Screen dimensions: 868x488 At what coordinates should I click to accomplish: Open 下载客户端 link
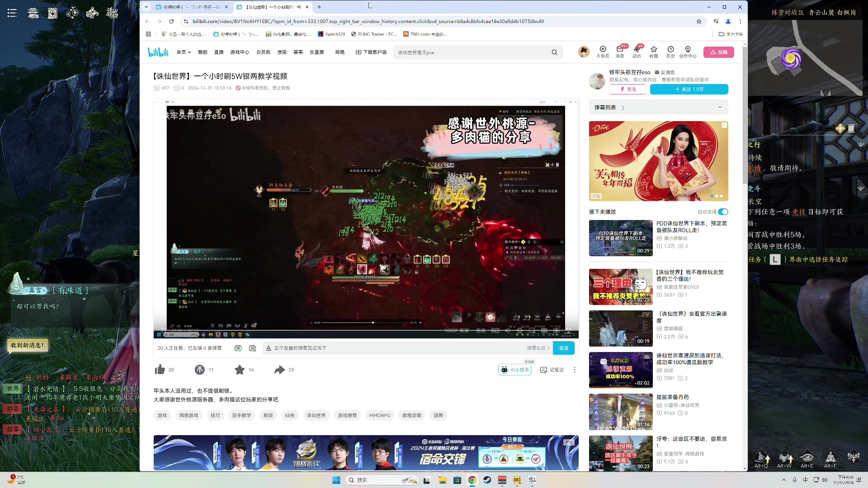[371, 52]
